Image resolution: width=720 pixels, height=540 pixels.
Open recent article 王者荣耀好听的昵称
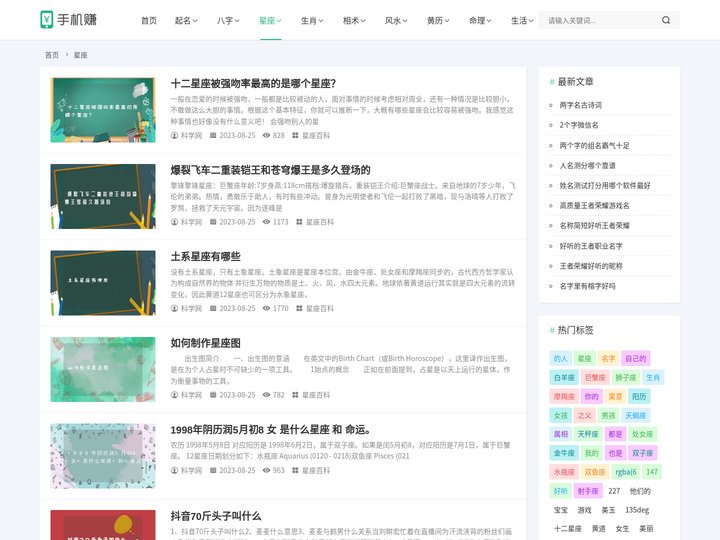click(x=591, y=266)
